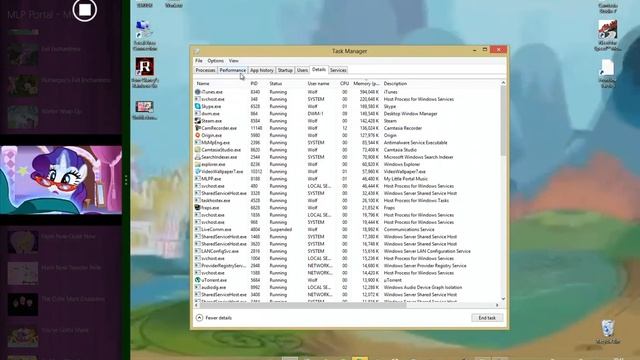The width and height of the screenshot is (640, 360).
Task: Collapse Task Manager with Fewer details
Action: [214, 318]
